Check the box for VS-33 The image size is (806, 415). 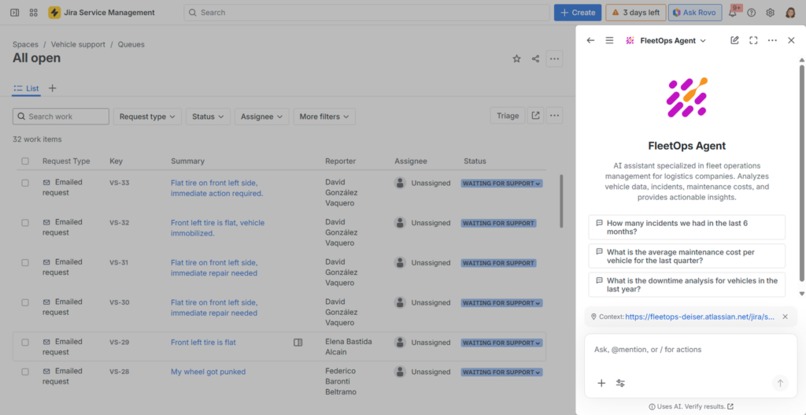click(25, 183)
